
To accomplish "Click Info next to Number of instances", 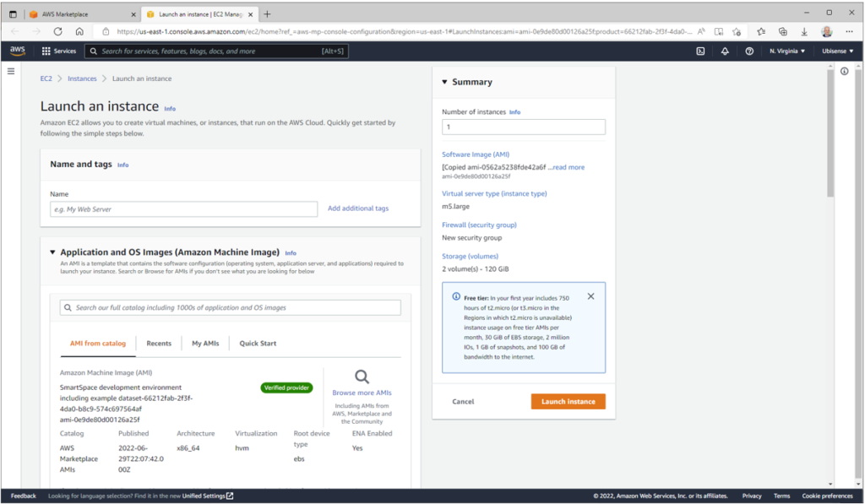I will click(x=514, y=112).
